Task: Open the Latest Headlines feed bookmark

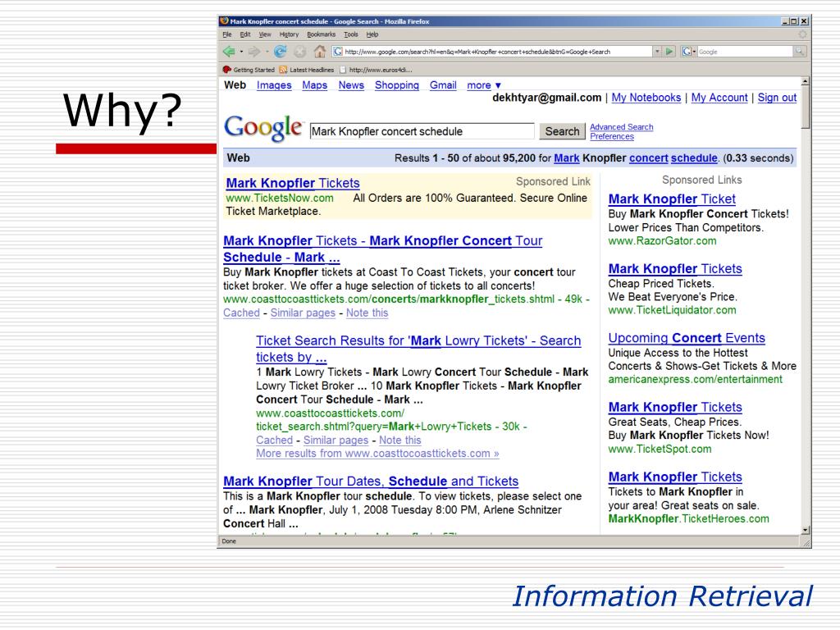Action: tap(307, 70)
